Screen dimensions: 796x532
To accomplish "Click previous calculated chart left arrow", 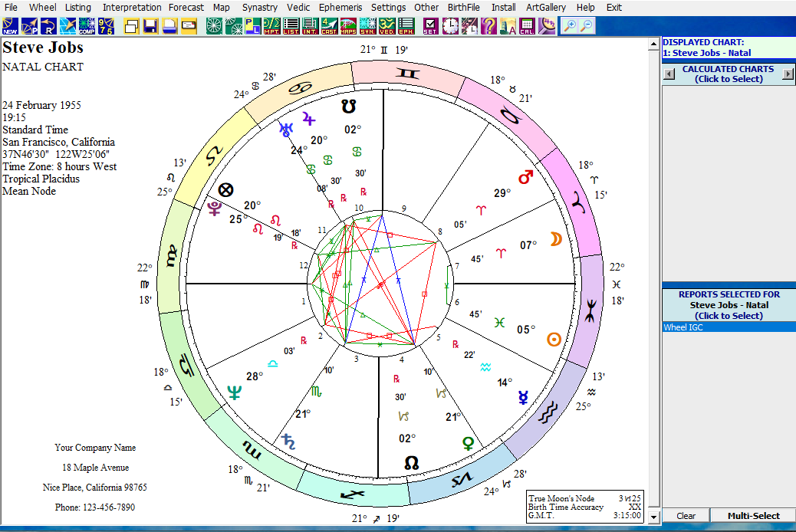I will coord(669,74).
